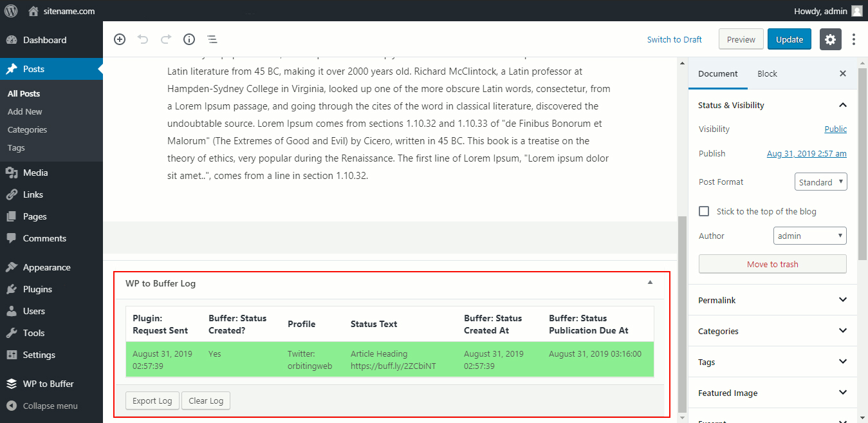Open the More tools three-dot menu
The image size is (868, 423).
[854, 39]
